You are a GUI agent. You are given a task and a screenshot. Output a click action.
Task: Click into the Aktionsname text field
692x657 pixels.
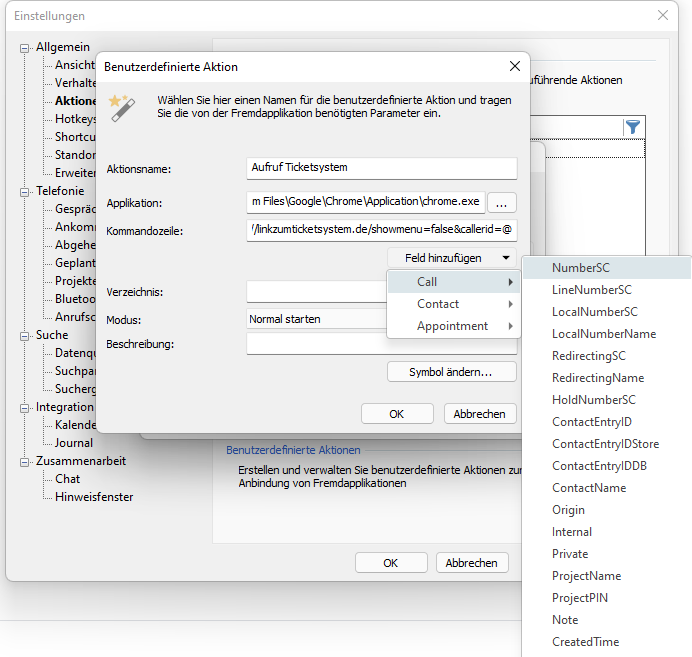(x=381, y=167)
